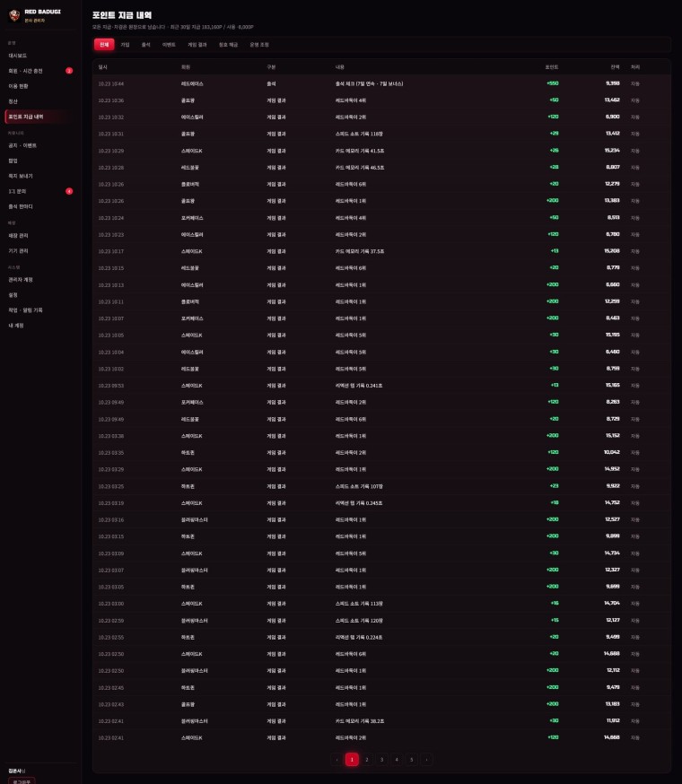Click the 카드 메모리 기록 41.5초 cell
This screenshot has width=682, height=784.
tap(360, 151)
